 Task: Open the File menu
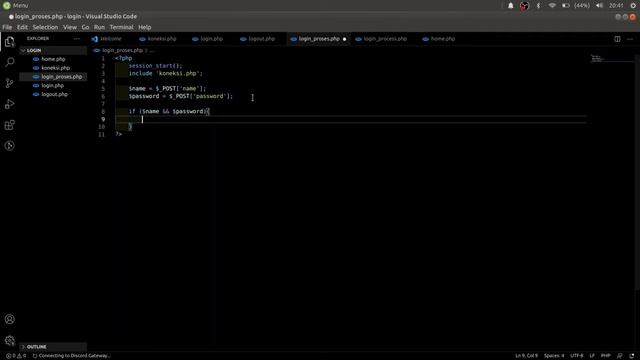pos(7,27)
